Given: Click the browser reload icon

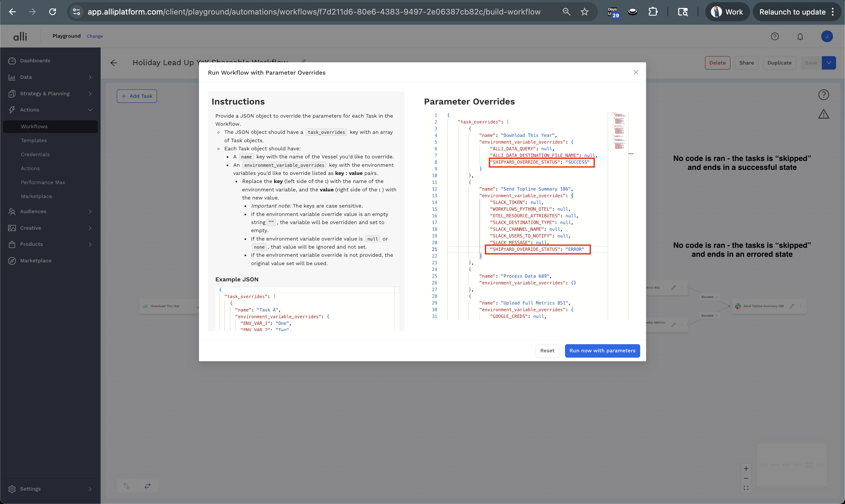Looking at the screenshot, I should 53,12.
